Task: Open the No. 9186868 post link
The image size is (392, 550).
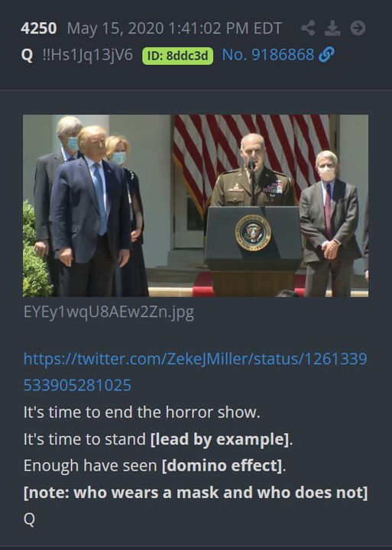Action: click(267, 55)
